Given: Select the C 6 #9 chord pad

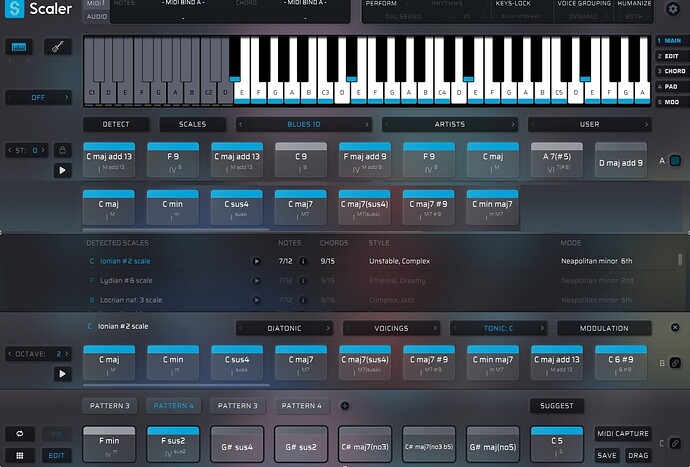Looking at the screenshot, I should pos(620,363).
